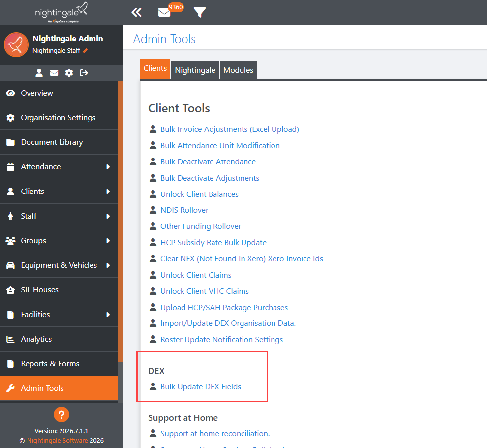Image resolution: width=487 pixels, height=448 pixels.
Task: Click Document Library folder icon
Action: click(x=10, y=142)
